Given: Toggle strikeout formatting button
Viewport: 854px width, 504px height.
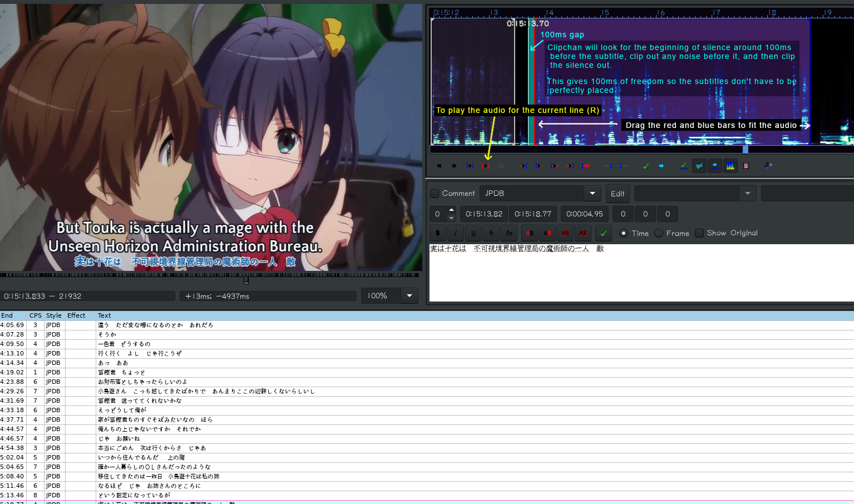Looking at the screenshot, I should tap(491, 233).
